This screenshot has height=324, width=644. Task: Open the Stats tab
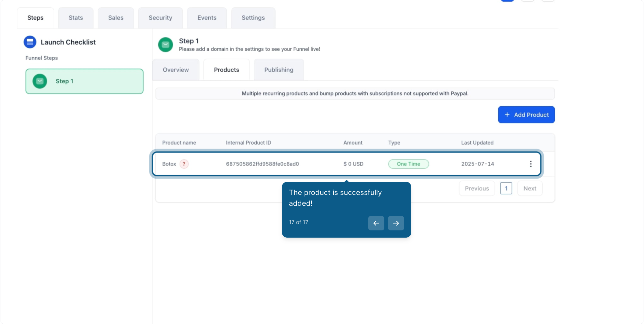76,18
